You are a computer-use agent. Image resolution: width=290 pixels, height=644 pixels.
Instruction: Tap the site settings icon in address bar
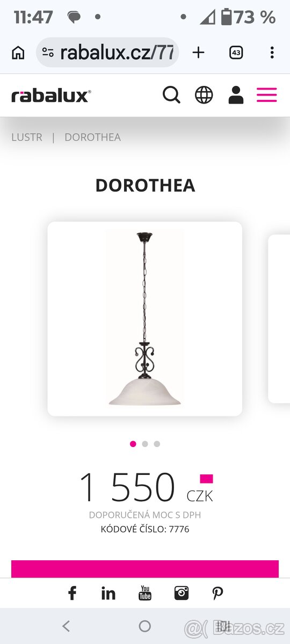pos(48,53)
